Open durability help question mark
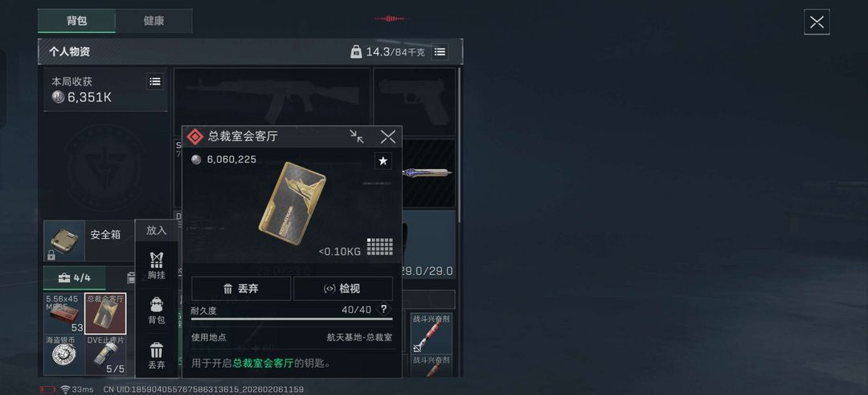This screenshot has width=868, height=395. tap(383, 309)
